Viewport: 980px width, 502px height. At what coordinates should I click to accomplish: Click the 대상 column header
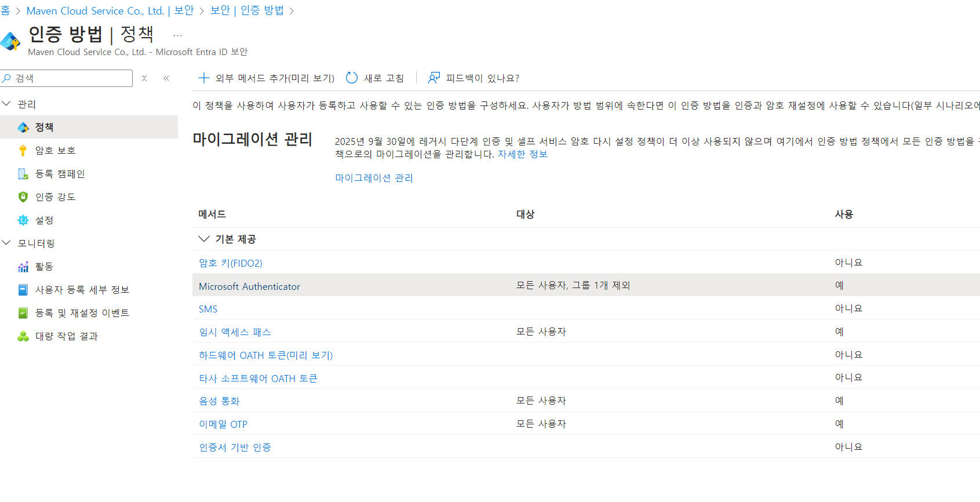tap(525, 214)
